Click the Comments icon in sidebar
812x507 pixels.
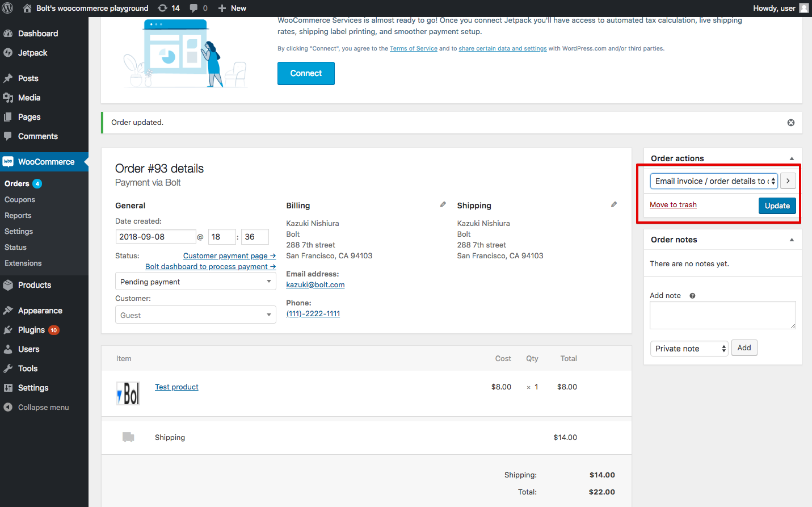pyautogui.click(x=8, y=136)
